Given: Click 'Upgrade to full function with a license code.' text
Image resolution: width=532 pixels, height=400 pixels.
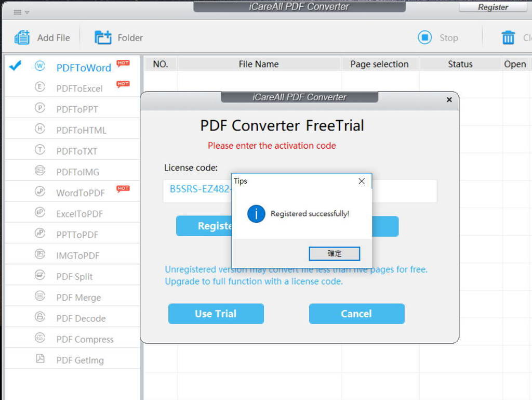Looking at the screenshot, I should click(254, 281).
